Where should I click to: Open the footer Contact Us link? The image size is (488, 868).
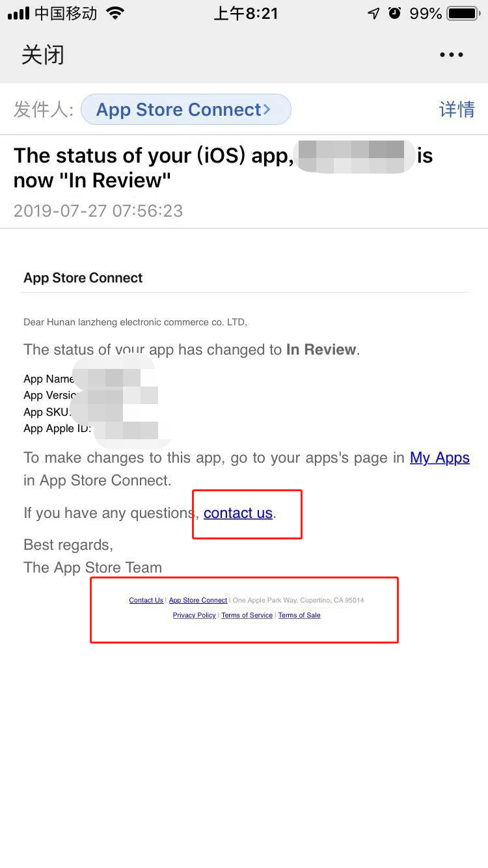(146, 600)
